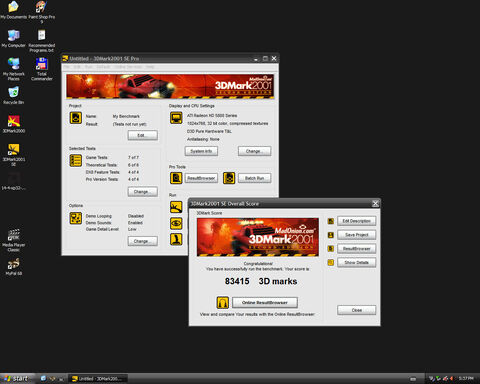Select Media Player Classic desktop shortcut
This screenshot has height=384, width=480.
point(14,240)
